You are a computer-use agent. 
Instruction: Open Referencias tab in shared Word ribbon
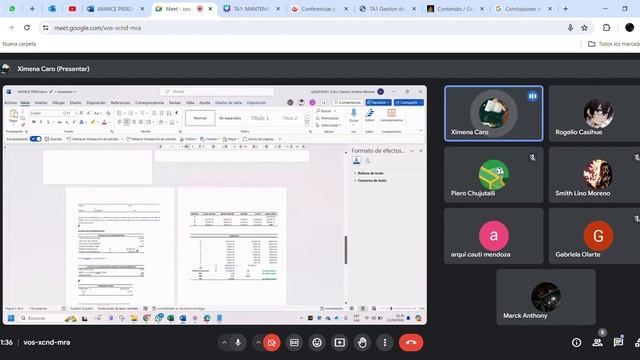point(120,103)
